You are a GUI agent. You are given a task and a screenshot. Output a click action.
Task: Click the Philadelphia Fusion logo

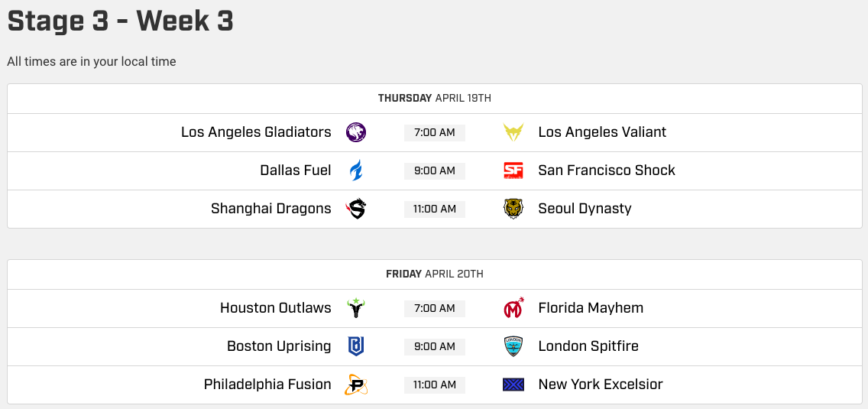coord(356,385)
